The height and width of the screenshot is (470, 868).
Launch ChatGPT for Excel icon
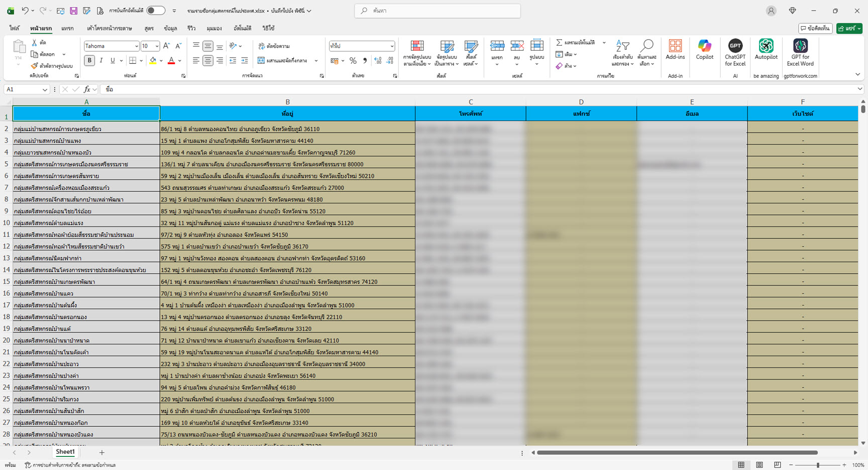coord(735,50)
